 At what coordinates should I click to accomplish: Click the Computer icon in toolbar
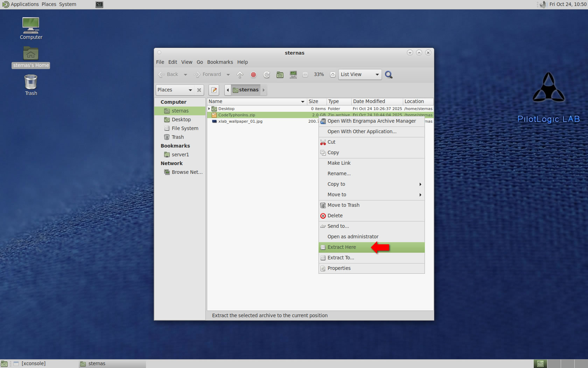point(293,75)
